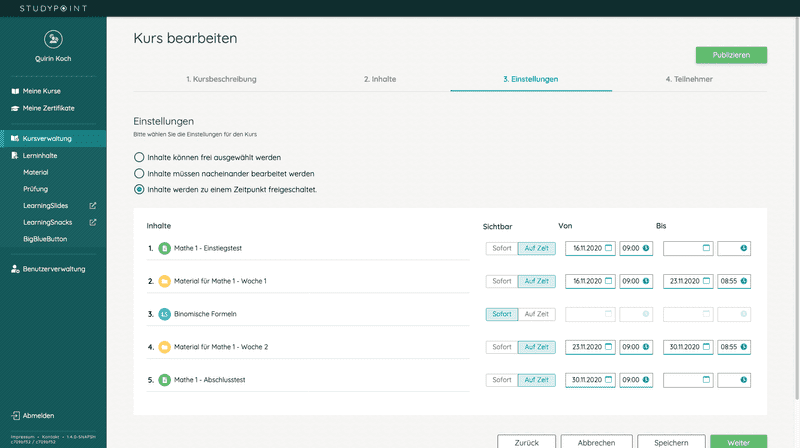Open calendar for Abschlusstest end date

(x=706, y=380)
